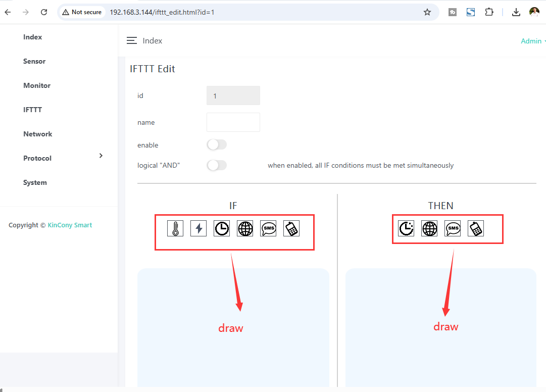Select the thermometer sensor icon under IF
The width and height of the screenshot is (546, 392).
tap(175, 229)
